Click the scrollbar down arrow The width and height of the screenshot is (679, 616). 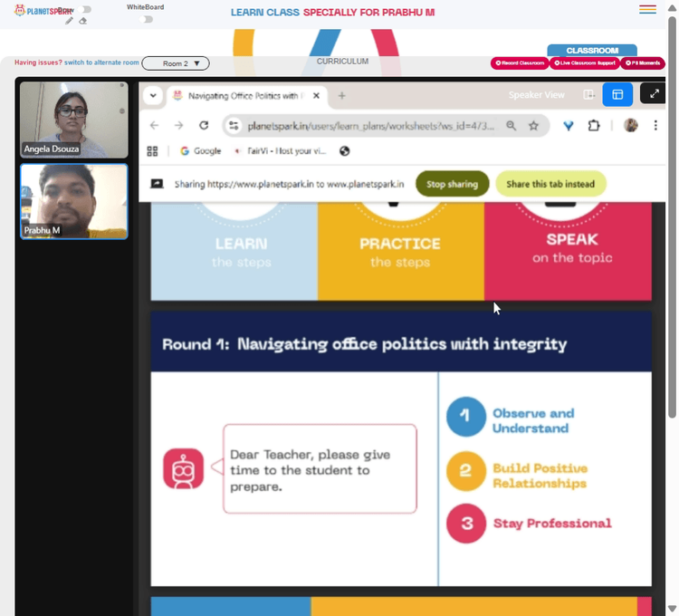(x=672, y=608)
